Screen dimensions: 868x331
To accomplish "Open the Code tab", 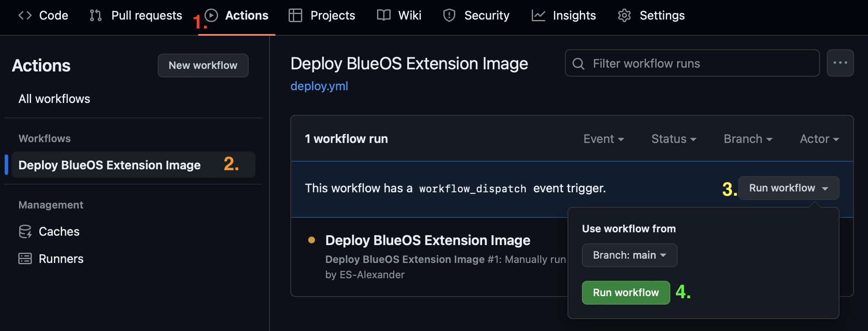I will 43,15.
